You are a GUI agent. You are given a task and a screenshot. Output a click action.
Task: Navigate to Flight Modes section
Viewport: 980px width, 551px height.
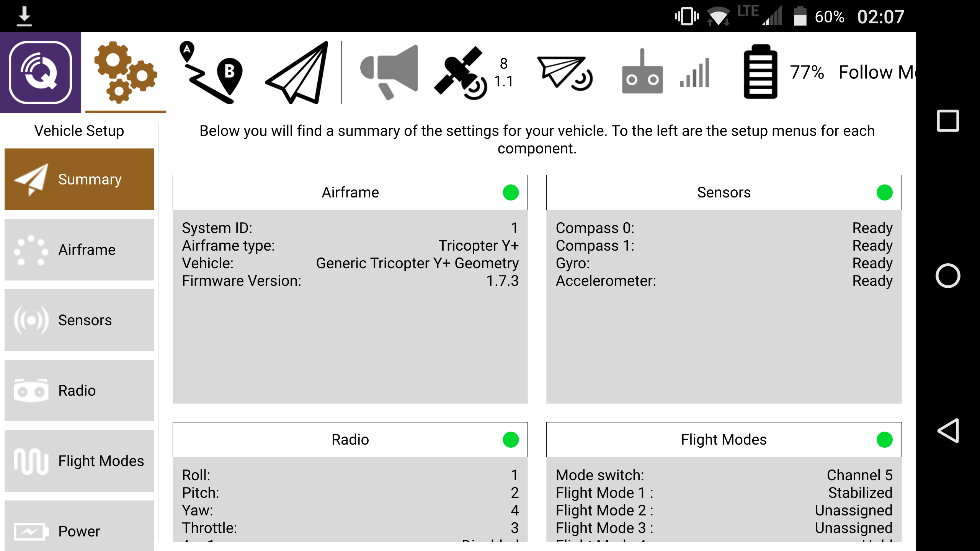pyautogui.click(x=79, y=461)
